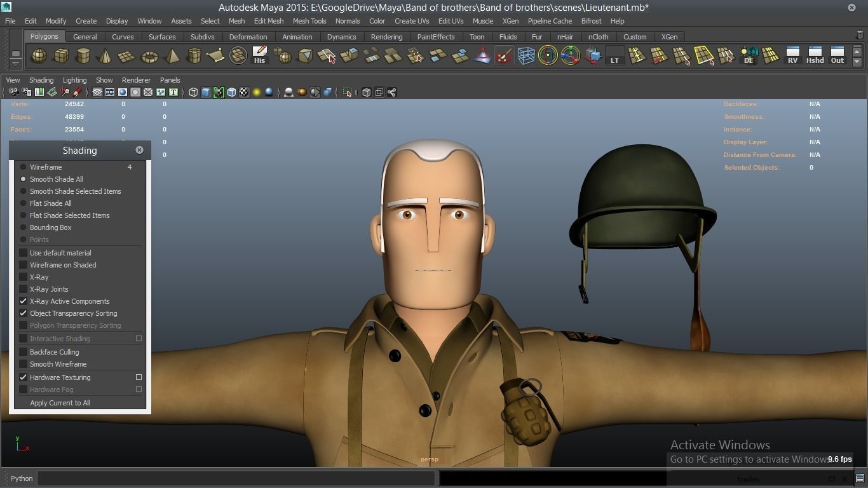Open the viewport Panels menu
Viewport: 868px width, 488px height.
pos(170,80)
